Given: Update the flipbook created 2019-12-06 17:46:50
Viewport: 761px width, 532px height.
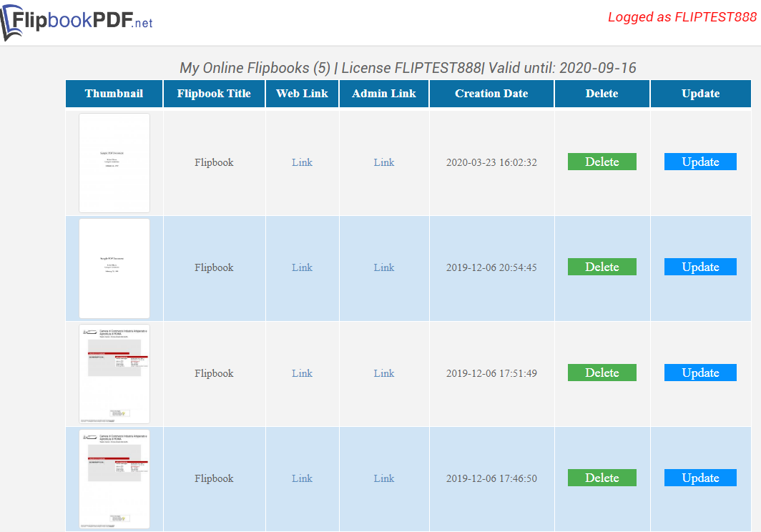Looking at the screenshot, I should point(700,478).
